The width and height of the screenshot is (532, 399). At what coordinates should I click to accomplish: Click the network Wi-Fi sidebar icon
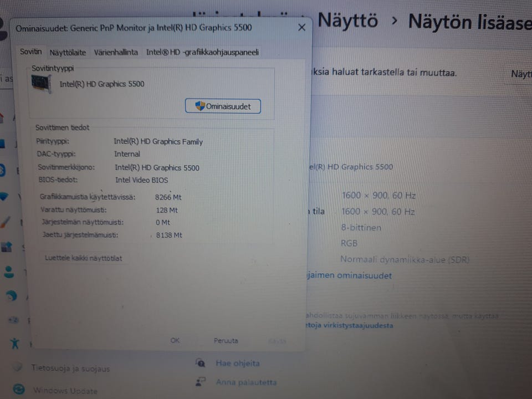click(x=4, y=196)
